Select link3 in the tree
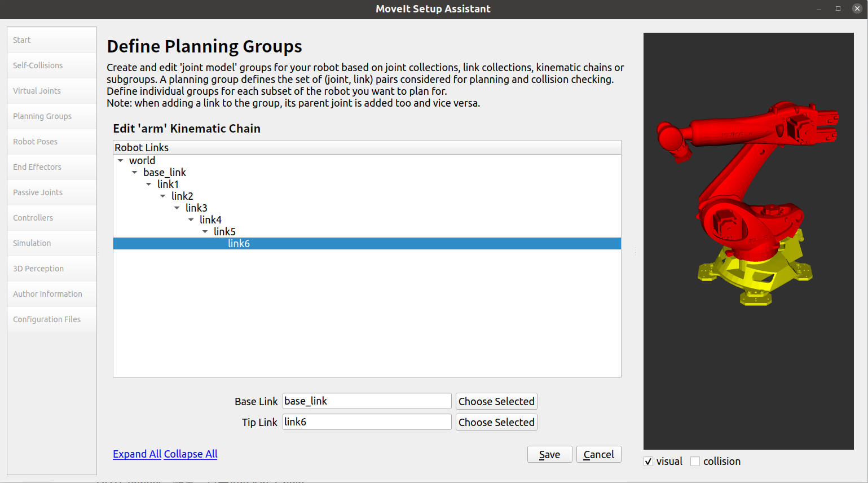The height and width of the screenshot is (483, 868). point(196,208)
